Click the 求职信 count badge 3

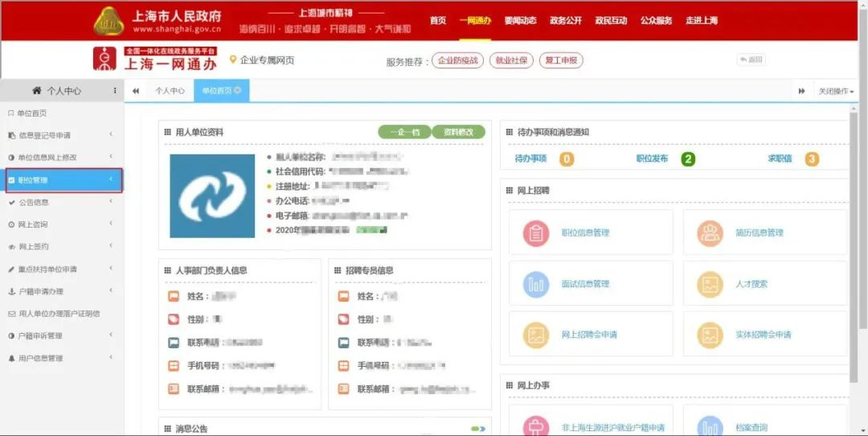tap(812, 159)
